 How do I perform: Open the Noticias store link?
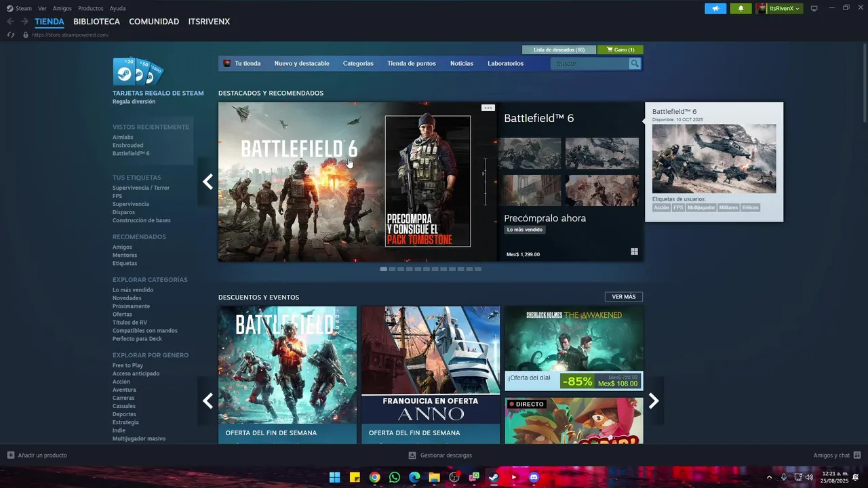(462, 63)
